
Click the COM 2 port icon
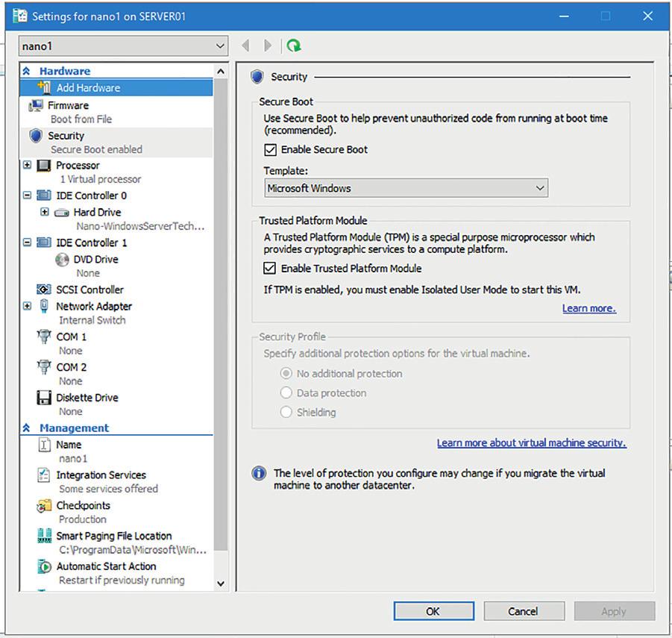(x=44, y=367)
